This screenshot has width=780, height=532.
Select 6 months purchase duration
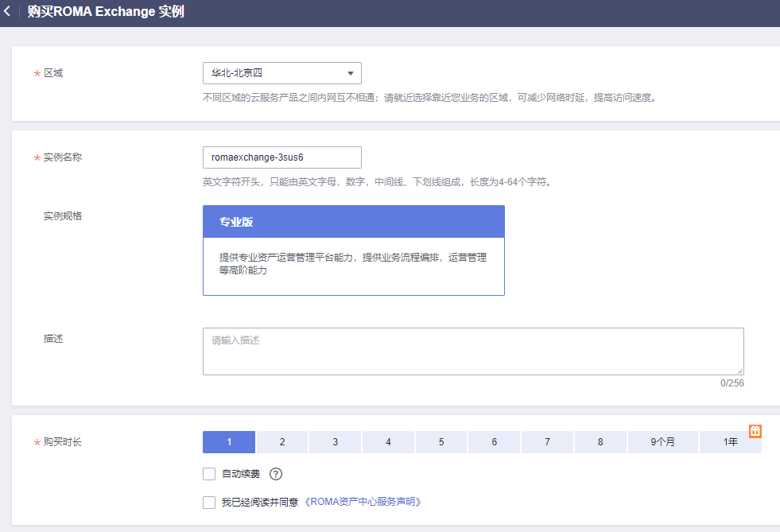[495, 442]
